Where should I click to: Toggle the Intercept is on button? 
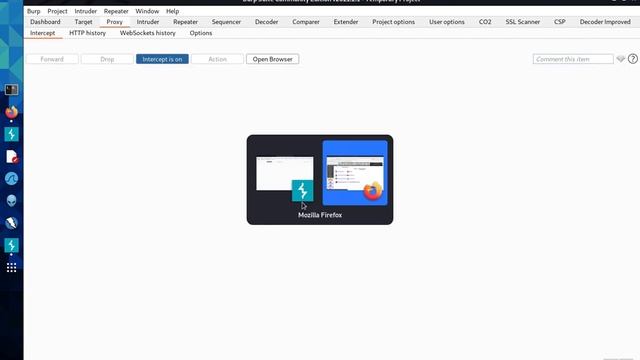click(x=162, y=59)
